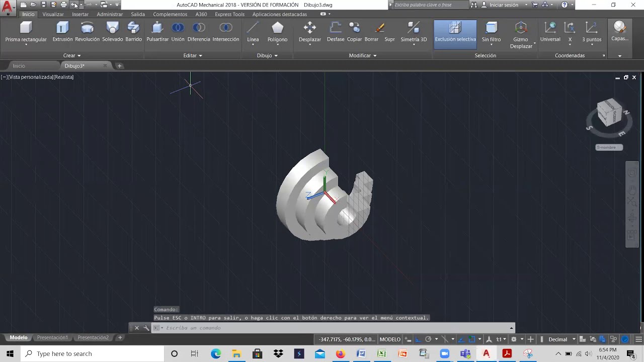Expand the Editar panel dropdown
644x362 pixels.
[193, 55]
